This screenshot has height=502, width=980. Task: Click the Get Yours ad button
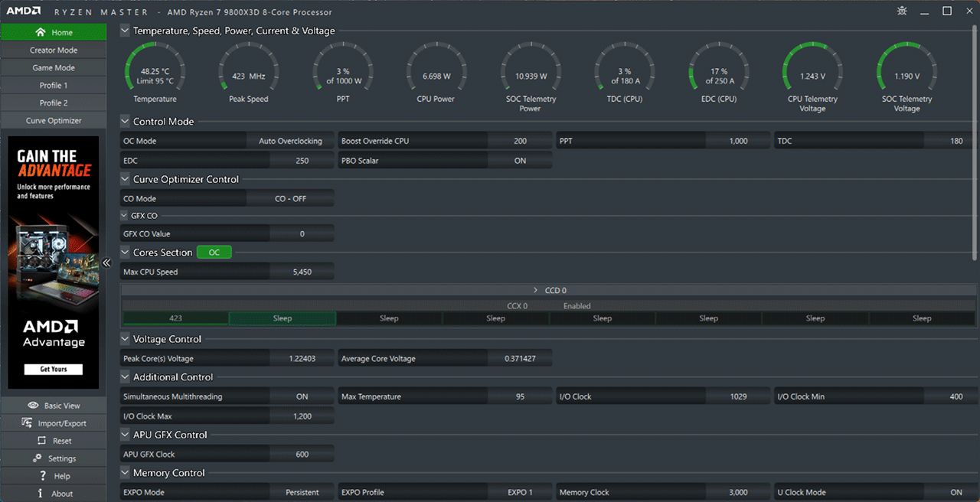tap(54, 369)
